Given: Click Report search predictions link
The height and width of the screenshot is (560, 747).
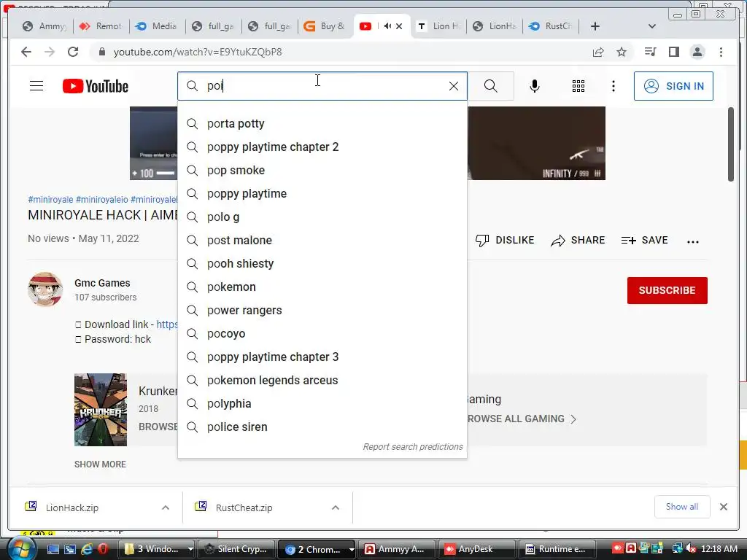Looking at the screenshot, I should coord(413,447).
